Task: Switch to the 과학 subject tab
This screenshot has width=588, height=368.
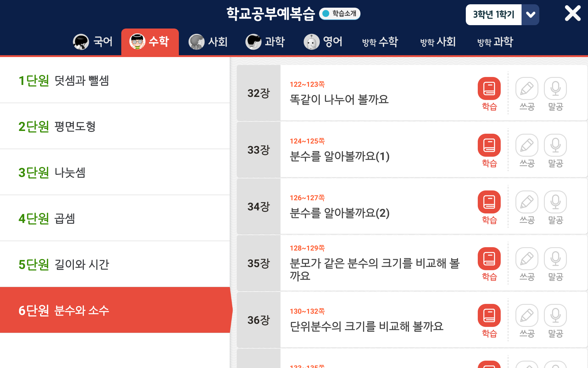Action: 265,42
